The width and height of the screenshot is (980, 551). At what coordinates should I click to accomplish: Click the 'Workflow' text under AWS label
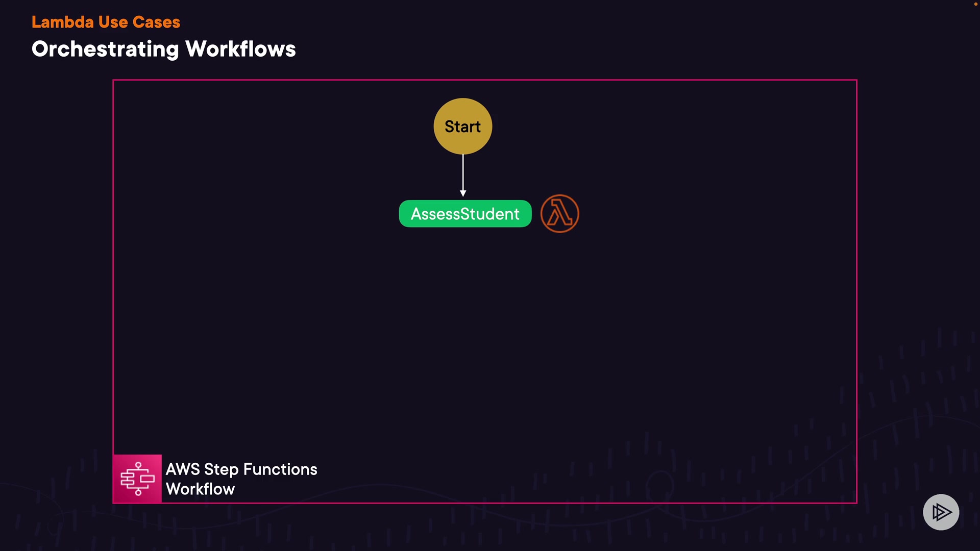click(200, 489)
